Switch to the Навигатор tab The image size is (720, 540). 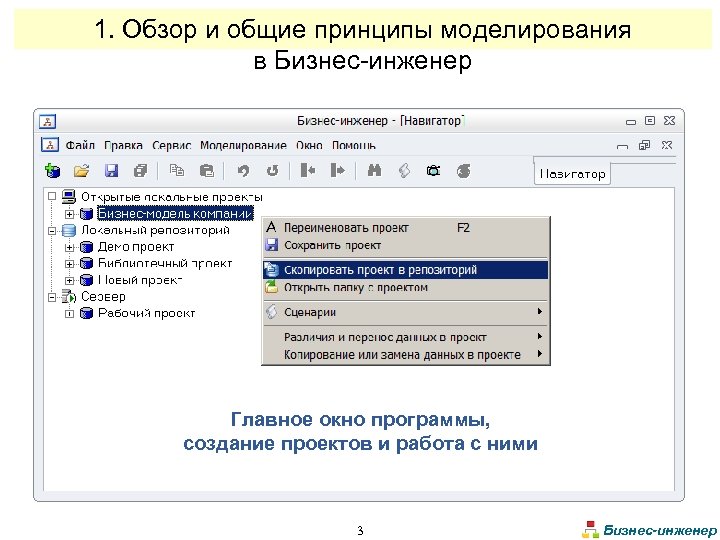point(572,174)
